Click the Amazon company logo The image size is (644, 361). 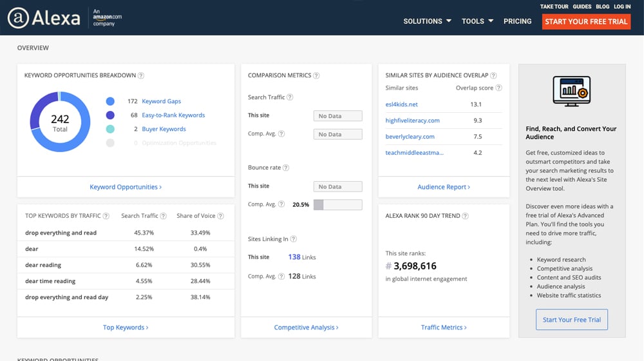107,17
